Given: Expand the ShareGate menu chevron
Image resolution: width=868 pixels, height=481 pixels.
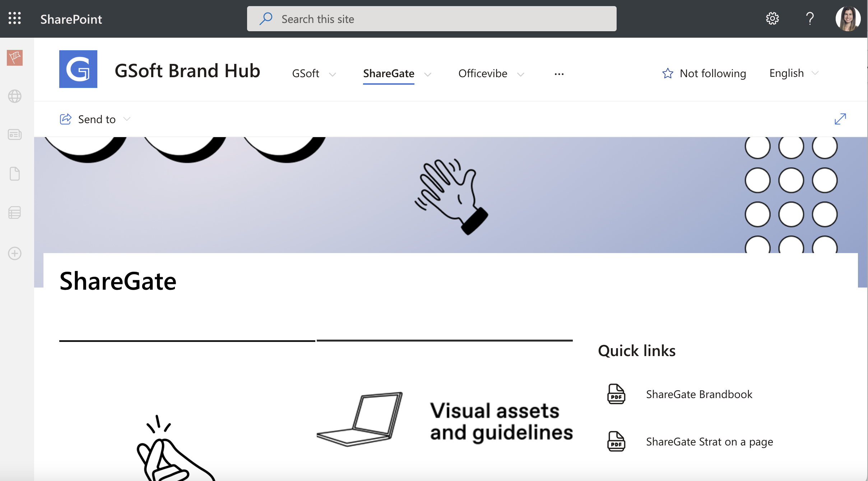Looking at the screenshot, I should click(x=428, y=74).
